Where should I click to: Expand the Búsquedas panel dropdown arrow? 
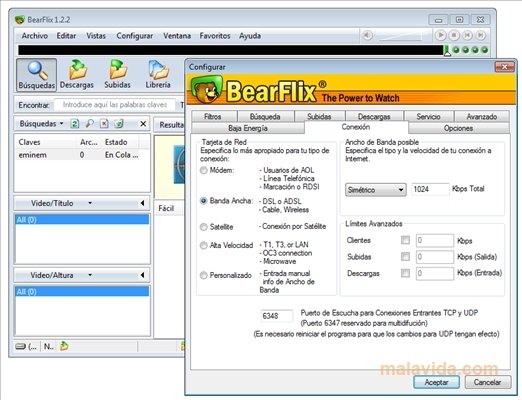62,124
